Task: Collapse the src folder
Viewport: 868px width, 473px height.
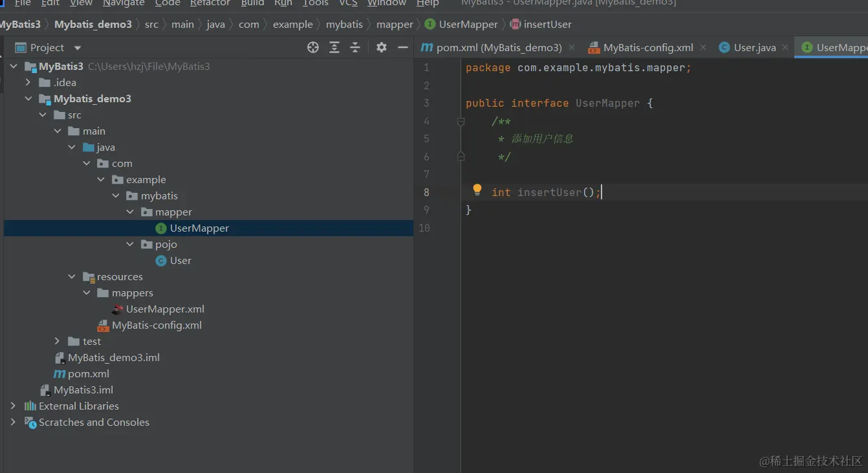Action: tap(43, 115)
